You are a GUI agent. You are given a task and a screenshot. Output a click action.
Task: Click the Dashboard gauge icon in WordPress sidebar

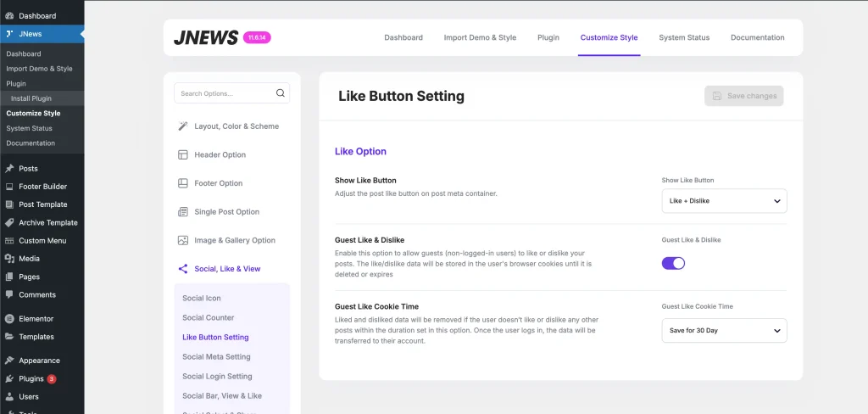9,16
